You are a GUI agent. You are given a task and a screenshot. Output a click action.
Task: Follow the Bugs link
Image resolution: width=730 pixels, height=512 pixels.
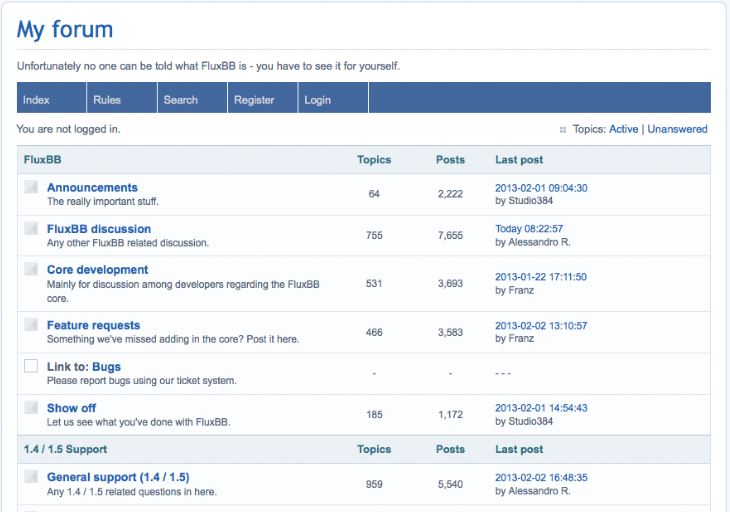107,367
